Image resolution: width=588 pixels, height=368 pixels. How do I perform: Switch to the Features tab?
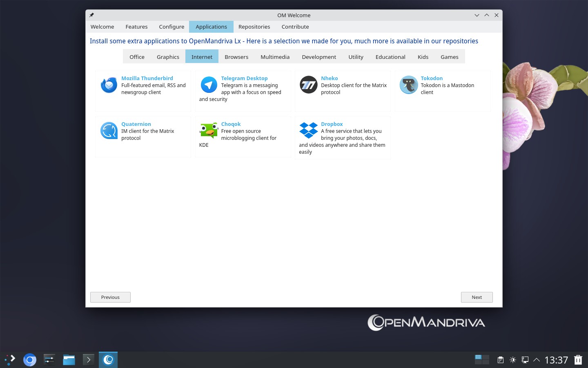[136, 27]
